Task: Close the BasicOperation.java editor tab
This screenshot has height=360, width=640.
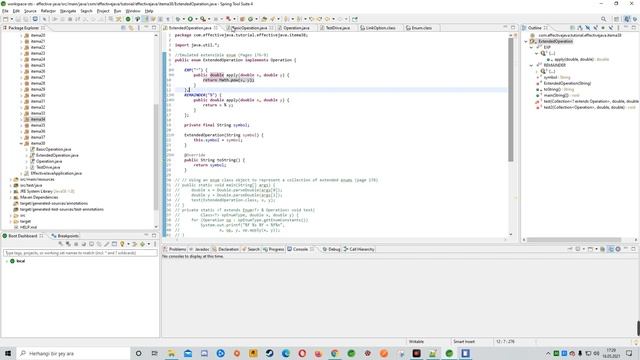Action: (x=271, y=28)
